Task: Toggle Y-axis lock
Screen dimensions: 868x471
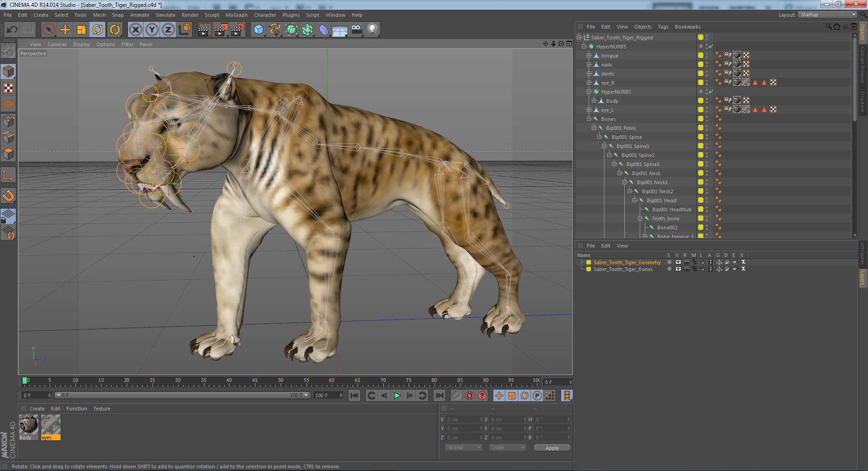Action: point(152,30)
